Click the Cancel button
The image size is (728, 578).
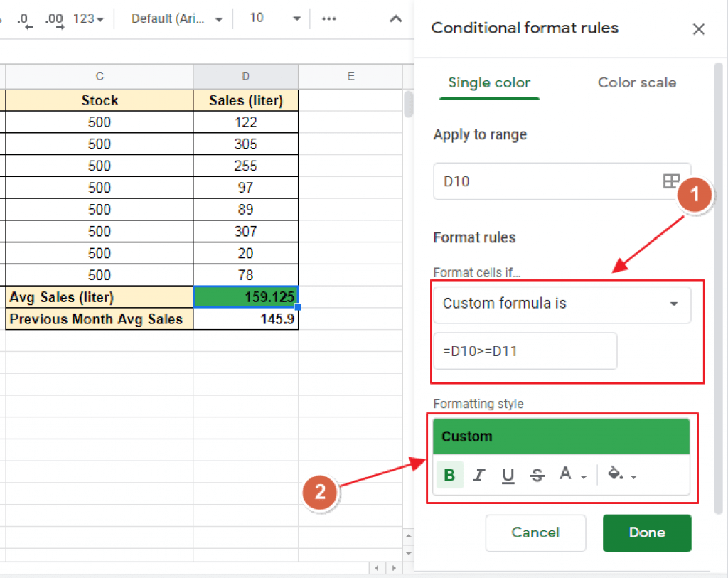535,532
